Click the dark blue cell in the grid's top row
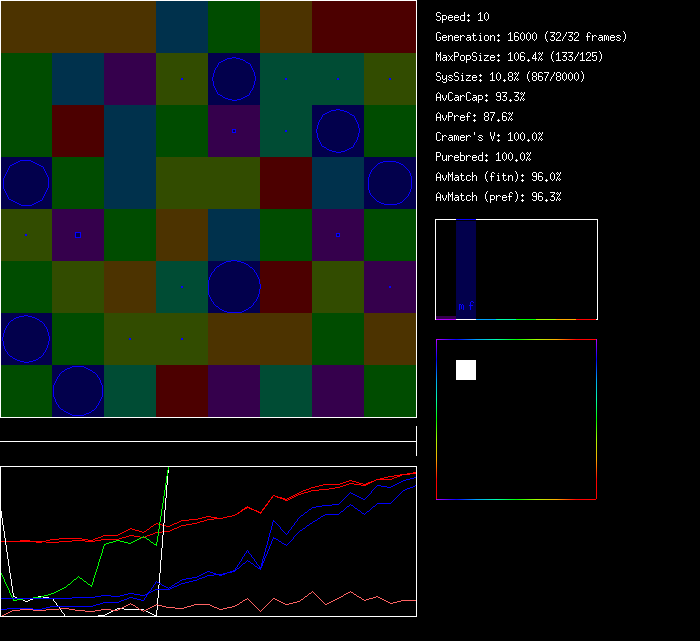The width and height of the screenshot is (700, 641). (182, 27)
